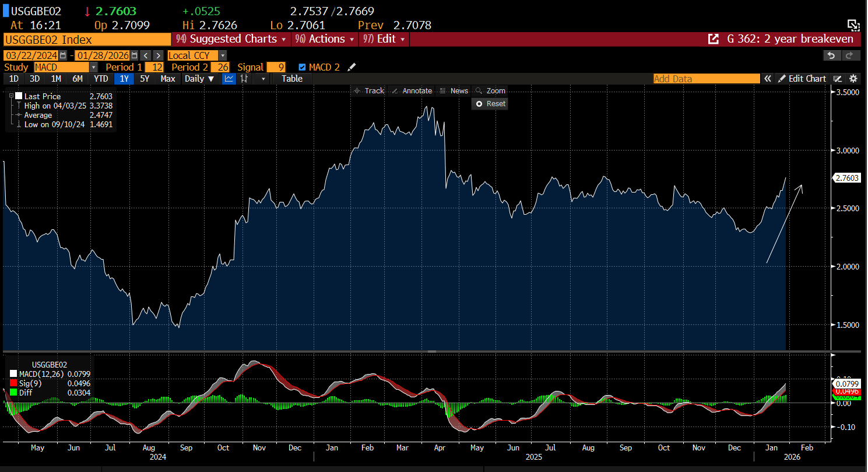Collapse panel with the double chevron icon
This screenshot has height=472, width=868.
(x=768, y=79)
